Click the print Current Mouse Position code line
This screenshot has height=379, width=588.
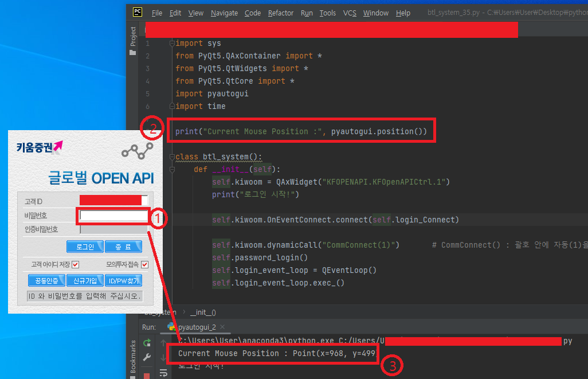point(301,131)
